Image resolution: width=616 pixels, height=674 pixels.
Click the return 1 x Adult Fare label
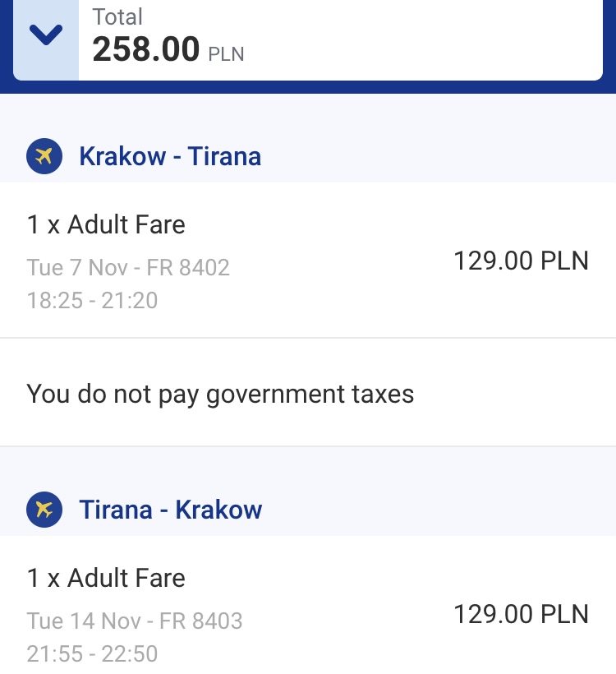pyautogui.click(x=106, y=578)
